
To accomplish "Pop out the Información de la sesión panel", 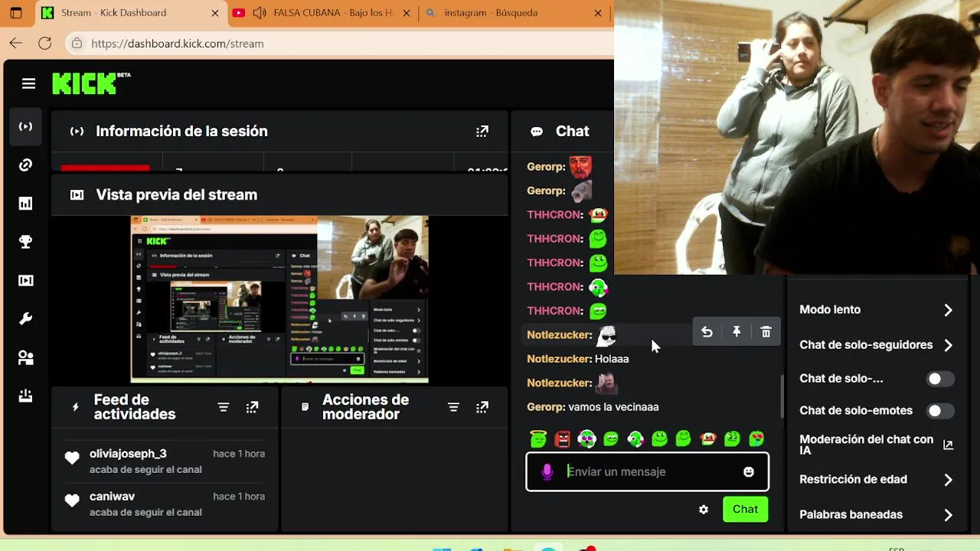I will tap(482, 132).
